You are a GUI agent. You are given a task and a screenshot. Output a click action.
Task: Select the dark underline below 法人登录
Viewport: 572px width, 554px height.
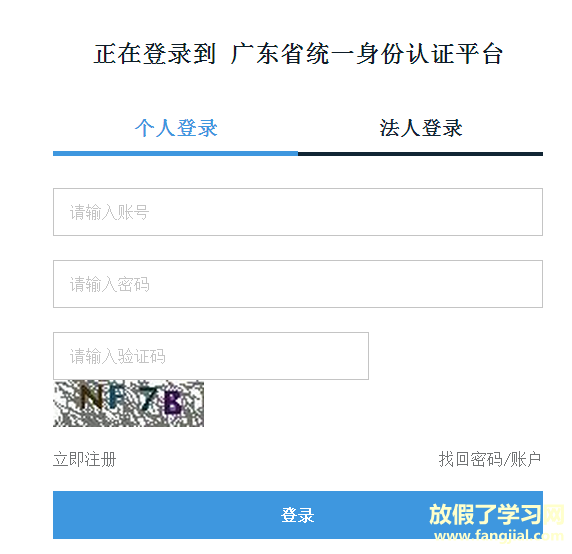pos(420,154)
